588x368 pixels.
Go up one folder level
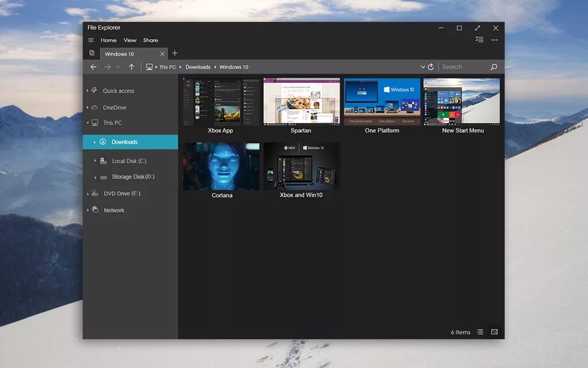131,67
